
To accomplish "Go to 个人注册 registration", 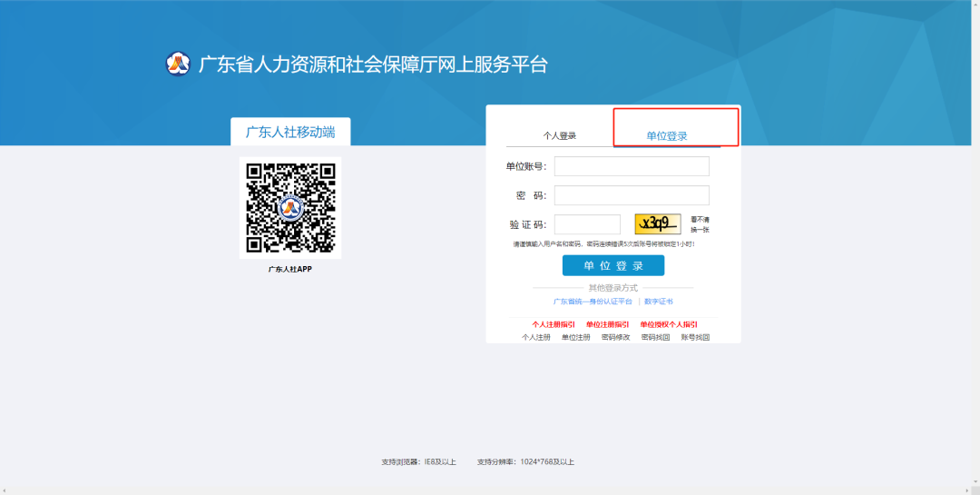I will [536, 337].
